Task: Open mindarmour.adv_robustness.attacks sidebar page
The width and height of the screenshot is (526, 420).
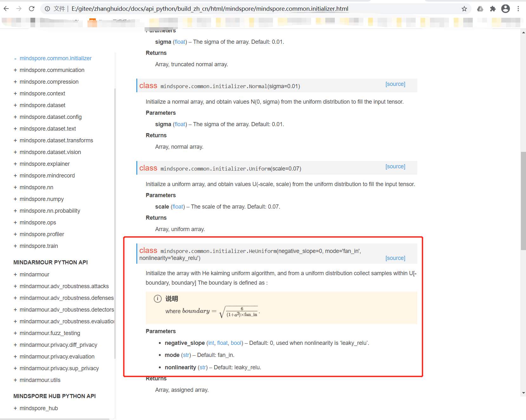Action: [64, 286]
